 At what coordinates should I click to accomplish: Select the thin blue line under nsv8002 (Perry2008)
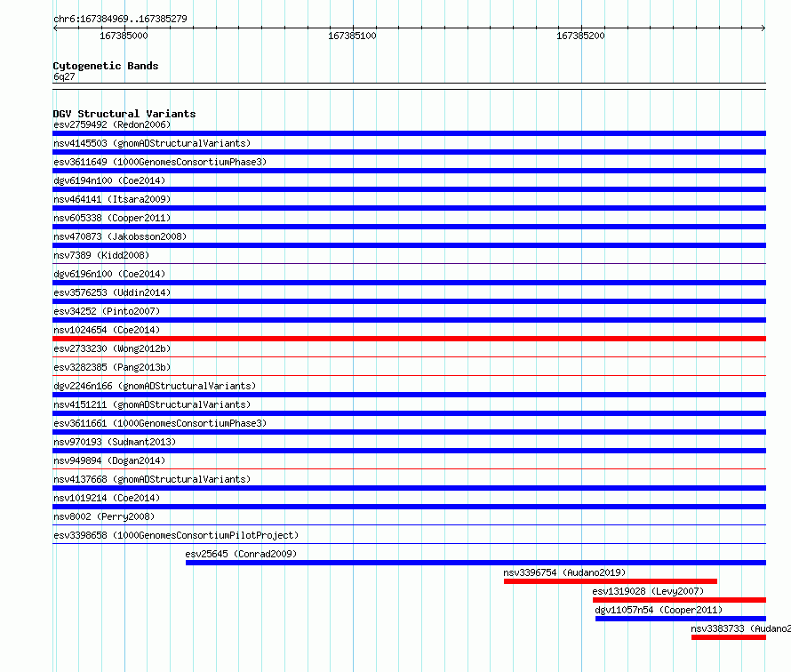(x=409, y=524)
